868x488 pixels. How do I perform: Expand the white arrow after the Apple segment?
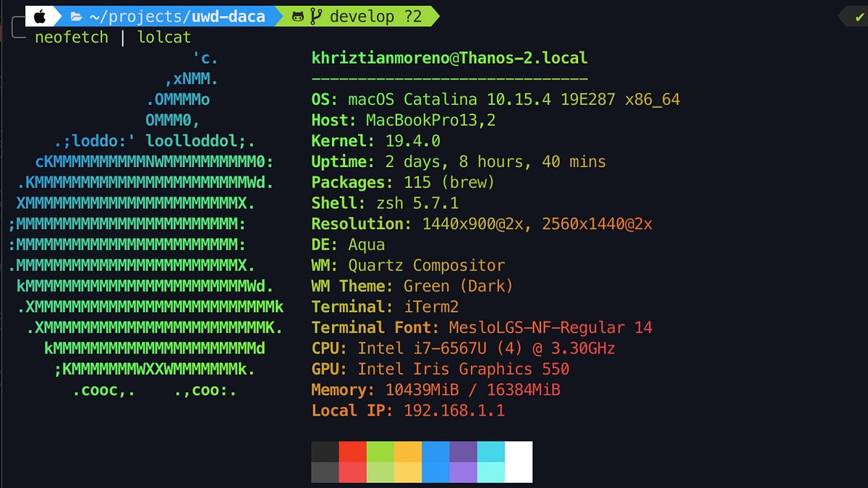(x=58, y=16)
